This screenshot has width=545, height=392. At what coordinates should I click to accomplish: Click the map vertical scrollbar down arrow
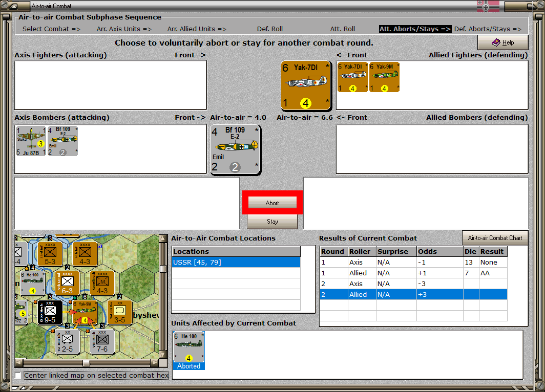pyautogui.click(x=163, y=355)
